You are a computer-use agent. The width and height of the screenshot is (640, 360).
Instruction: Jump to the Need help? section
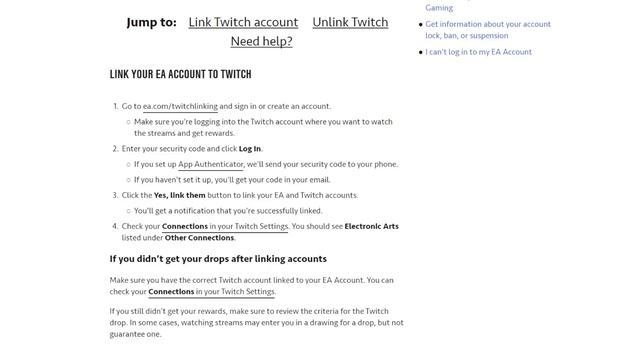tap(261, 41)
